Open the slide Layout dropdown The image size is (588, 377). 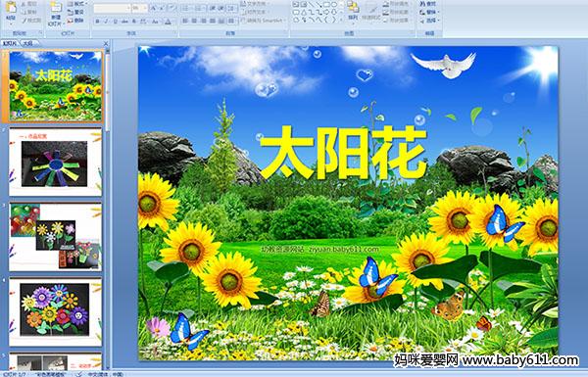[76, 4]
